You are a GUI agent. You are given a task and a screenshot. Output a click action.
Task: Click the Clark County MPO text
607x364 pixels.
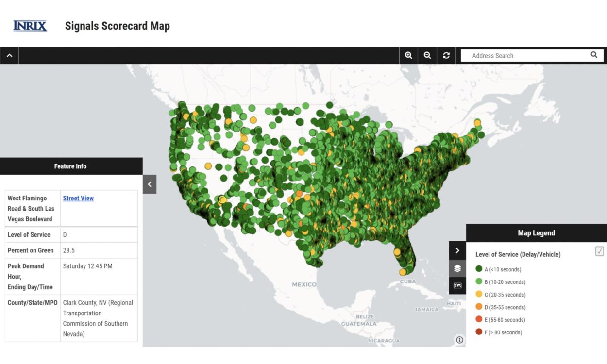pyautogui.click(x=97, y=318)
